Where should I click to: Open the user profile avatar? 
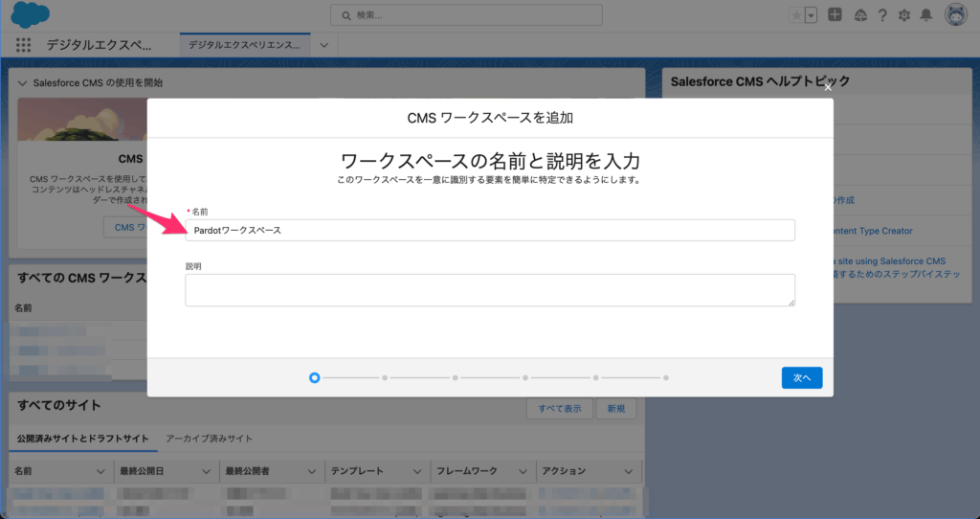pos(956,14)
